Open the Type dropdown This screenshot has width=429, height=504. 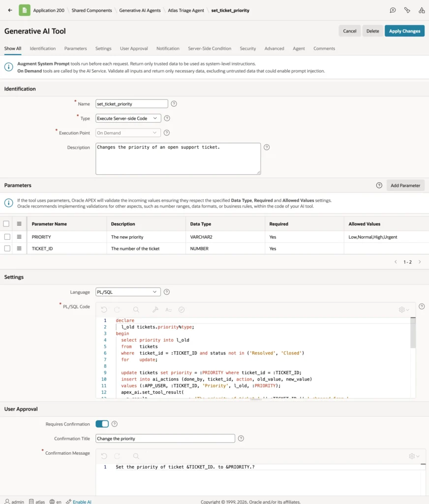pyautogui.click(x=128, y=118)
